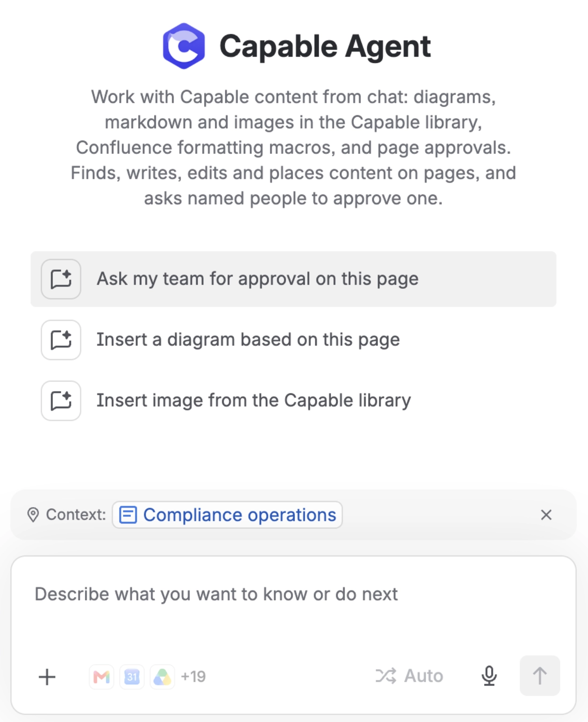Send the message with the arrow button
Screen dimensions: 588x722
[x=540, y=676]
